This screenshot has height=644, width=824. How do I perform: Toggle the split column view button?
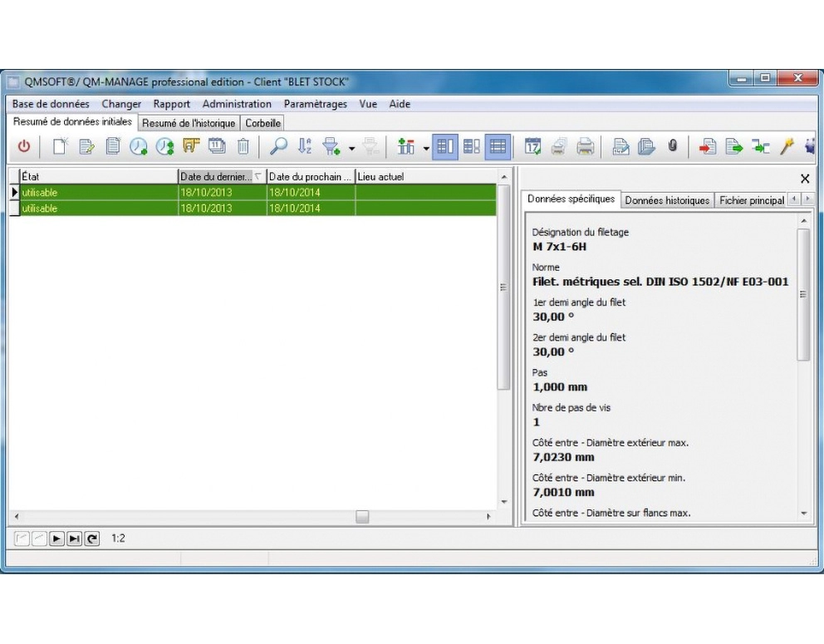[x=445, y=146]
